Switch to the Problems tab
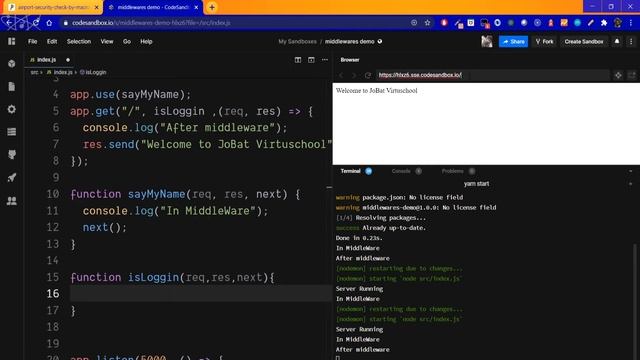This screenshot has height=360, width=640. (x=452, y=171)
